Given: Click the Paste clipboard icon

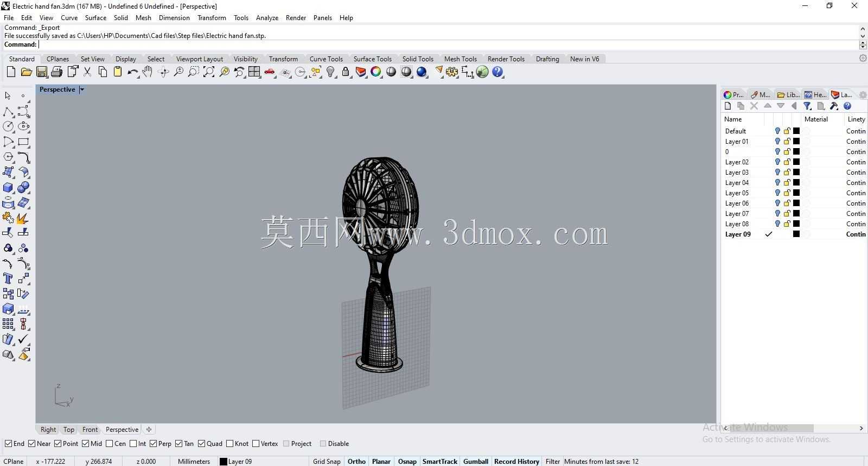Looking at the screenshot, I should pyautogui.click(x=117, y=72).
